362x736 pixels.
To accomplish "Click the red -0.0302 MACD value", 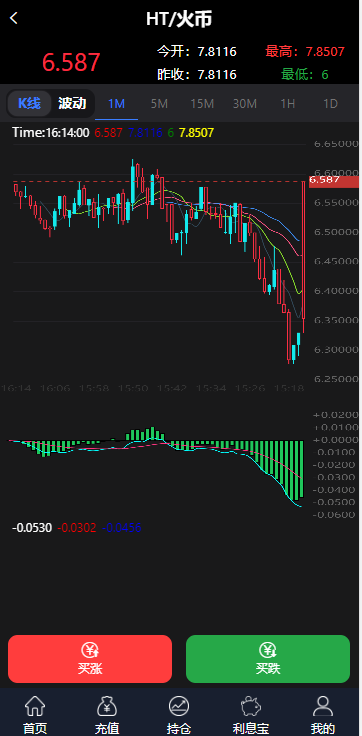I will pyautogui.click(x=77, y=528).
